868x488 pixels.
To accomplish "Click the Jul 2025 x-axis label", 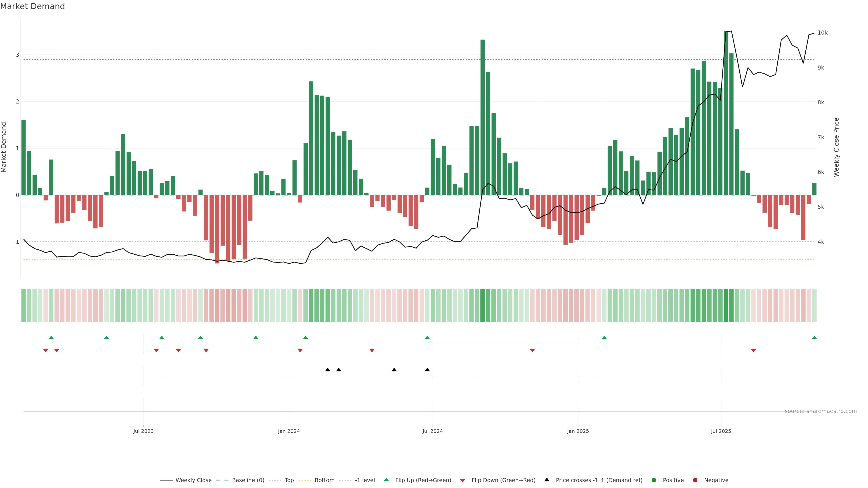I will [x=721, y=431].
